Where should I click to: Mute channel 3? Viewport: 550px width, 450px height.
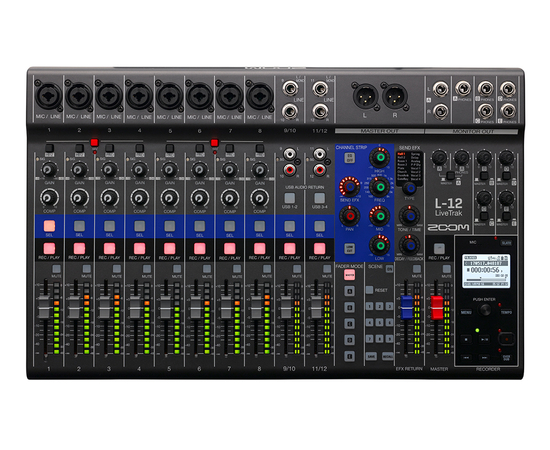116,269
